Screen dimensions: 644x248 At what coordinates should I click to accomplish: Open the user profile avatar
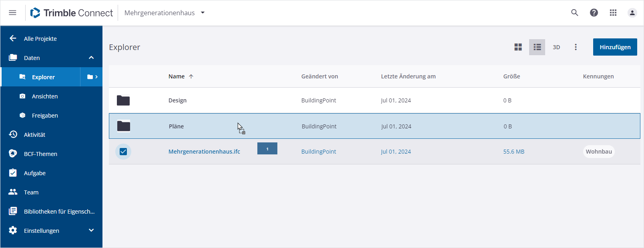tap(632, 13)
